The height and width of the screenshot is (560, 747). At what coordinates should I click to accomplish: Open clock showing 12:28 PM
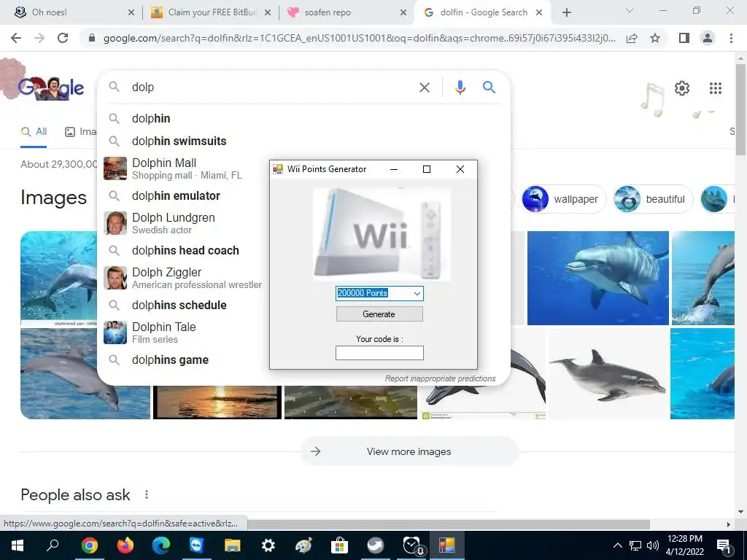click(x=684, y=545)
